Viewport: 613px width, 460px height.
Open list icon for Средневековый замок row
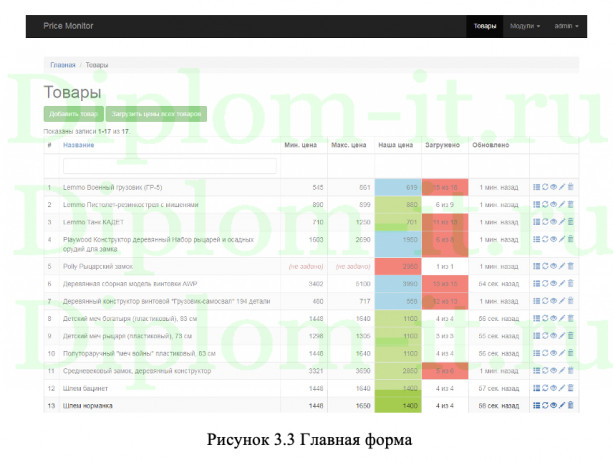(536, 370)
